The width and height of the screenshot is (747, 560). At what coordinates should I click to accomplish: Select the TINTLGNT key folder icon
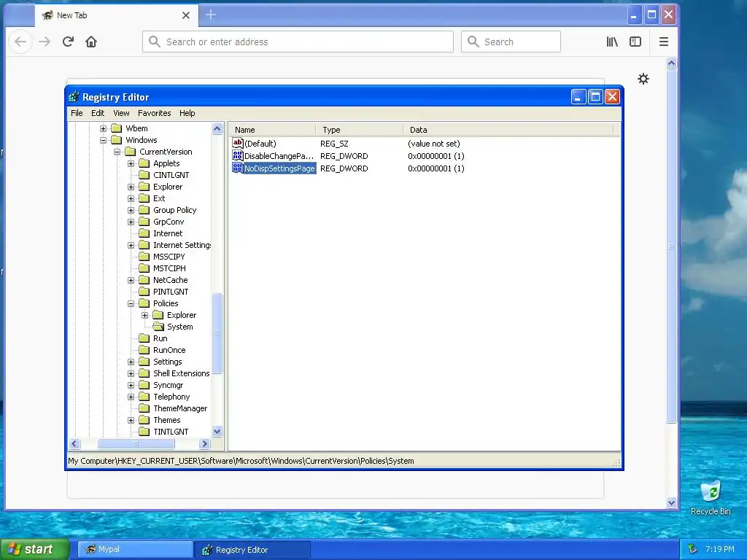tap(144, 432)
